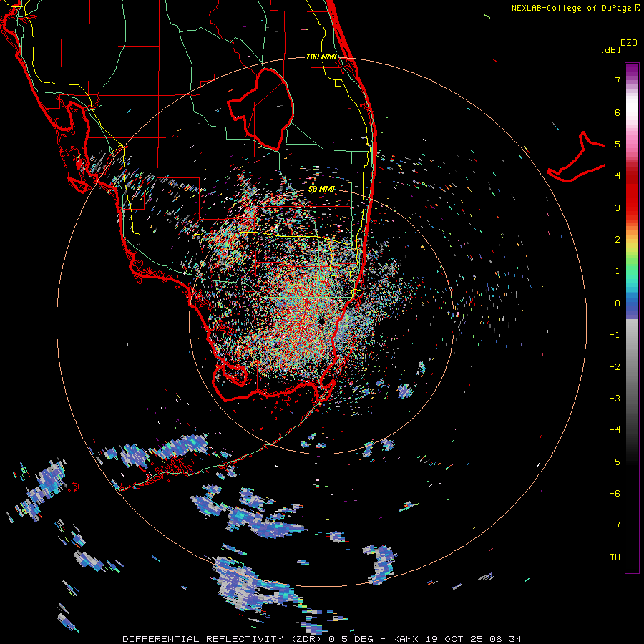Click the 4 value on the color scale
644x644 pixels.
[x=618, y=176]
